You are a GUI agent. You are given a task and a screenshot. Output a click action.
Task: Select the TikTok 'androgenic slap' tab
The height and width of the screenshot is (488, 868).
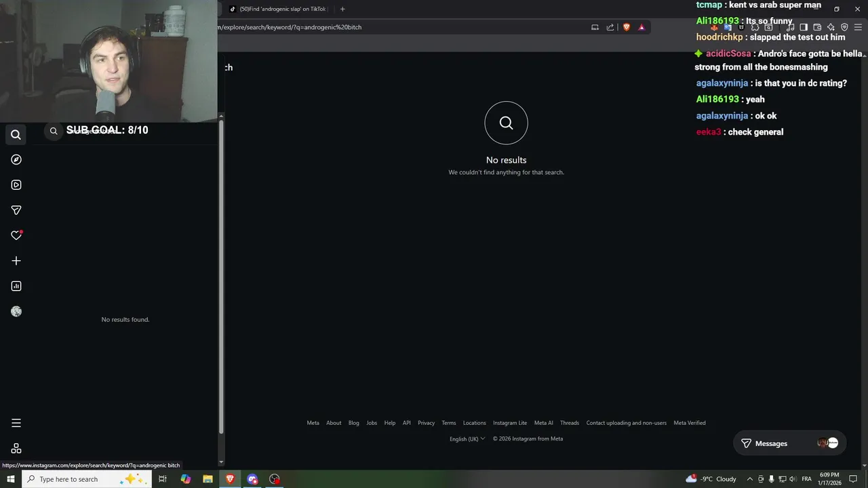pos(279,9)
